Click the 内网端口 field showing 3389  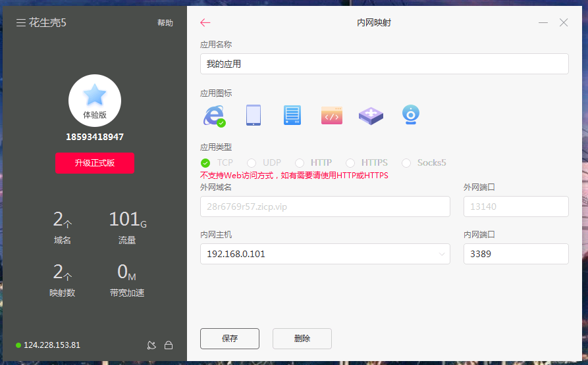[x=516, y=254]
